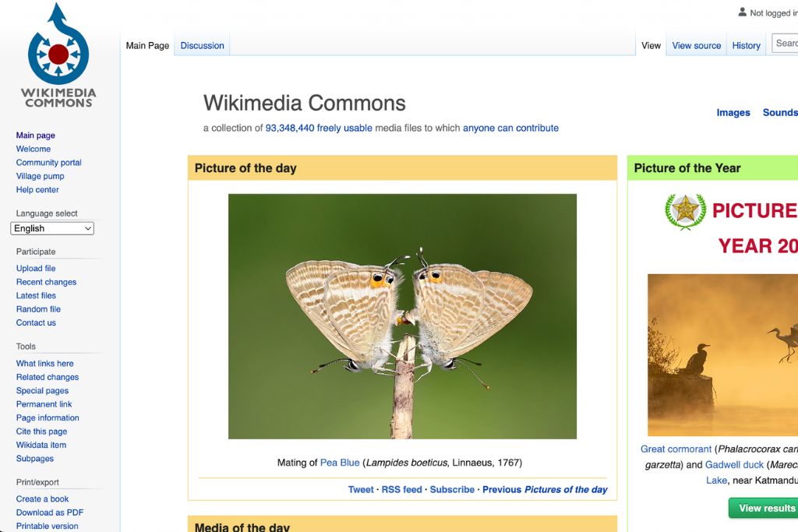Click the Picture of the Year laurel badge

685,211
